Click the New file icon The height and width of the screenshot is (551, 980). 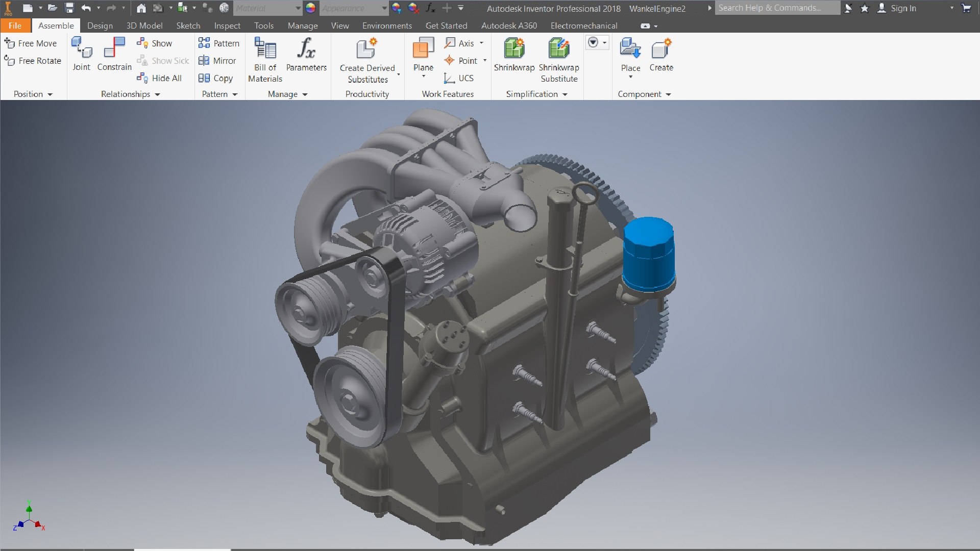pos(28,8)
